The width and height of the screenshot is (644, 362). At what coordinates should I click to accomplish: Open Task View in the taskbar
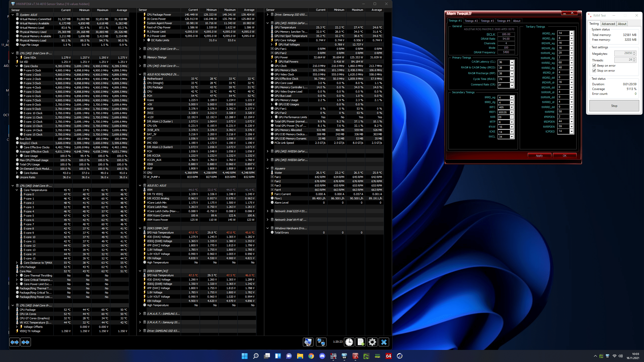coord(267,356)
